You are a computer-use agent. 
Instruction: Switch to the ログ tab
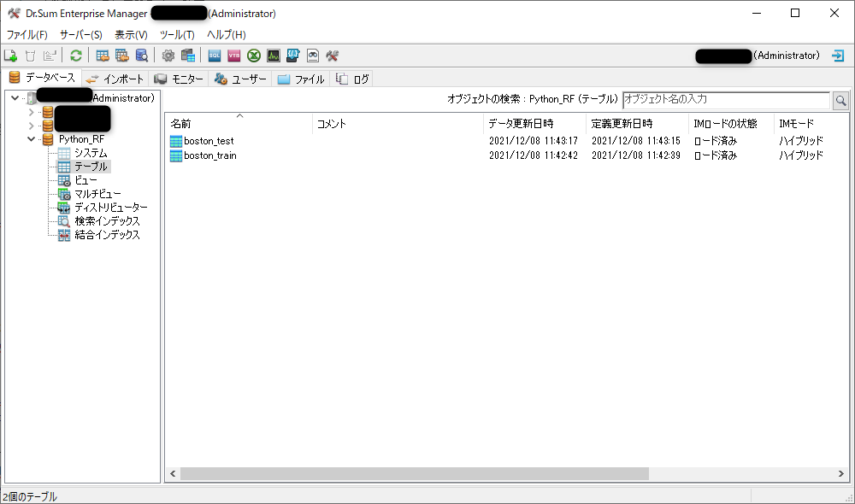tap(352, 79)
